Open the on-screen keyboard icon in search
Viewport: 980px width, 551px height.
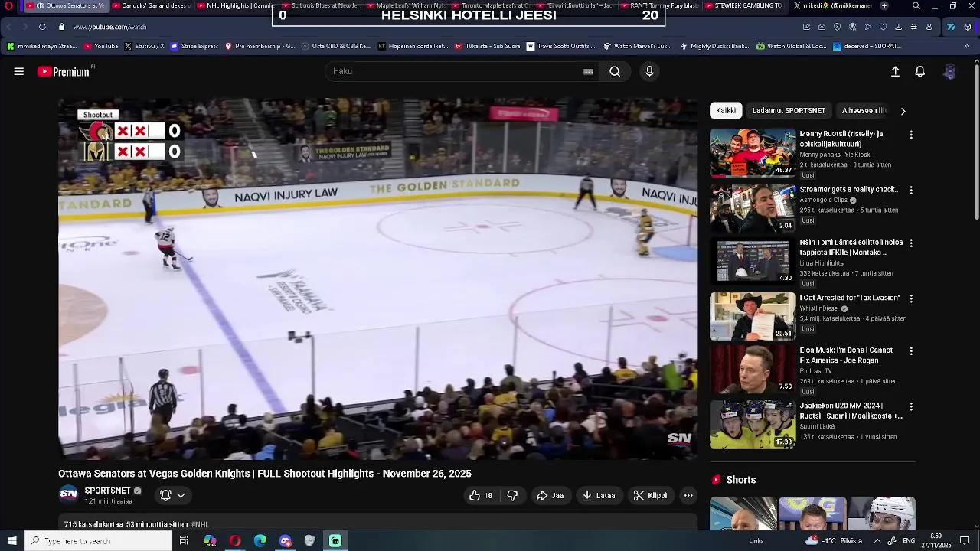point(588,71)
